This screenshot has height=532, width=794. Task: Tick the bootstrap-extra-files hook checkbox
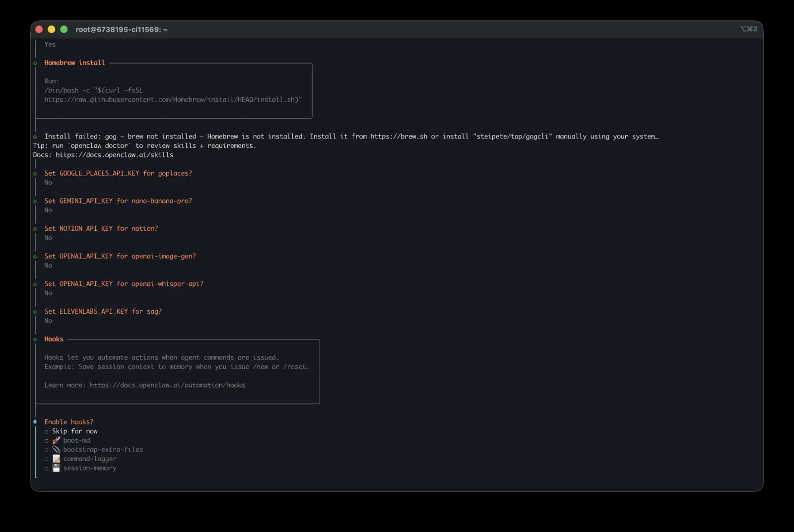[47, 450]
